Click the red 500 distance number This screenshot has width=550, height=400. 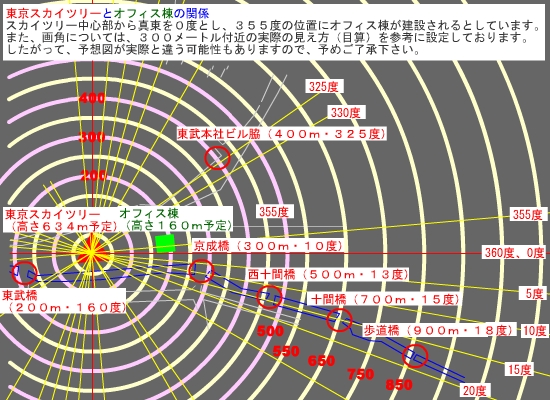[270, 331]
